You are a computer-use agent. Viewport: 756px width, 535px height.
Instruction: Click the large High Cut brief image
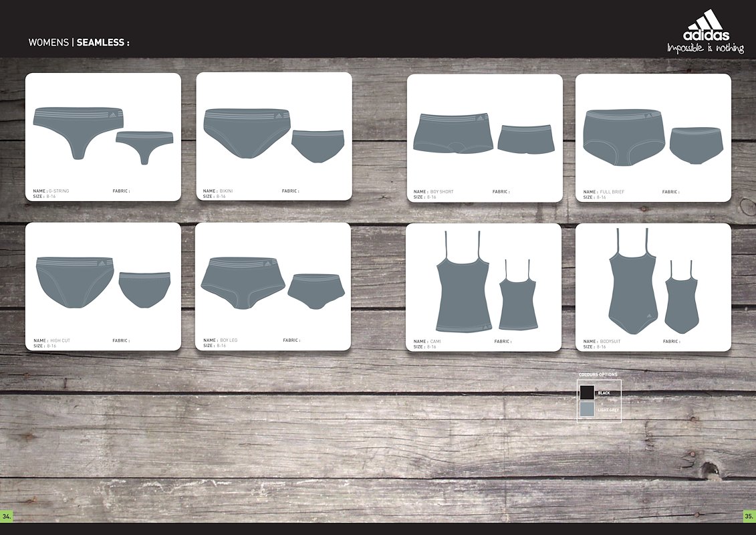75,280
